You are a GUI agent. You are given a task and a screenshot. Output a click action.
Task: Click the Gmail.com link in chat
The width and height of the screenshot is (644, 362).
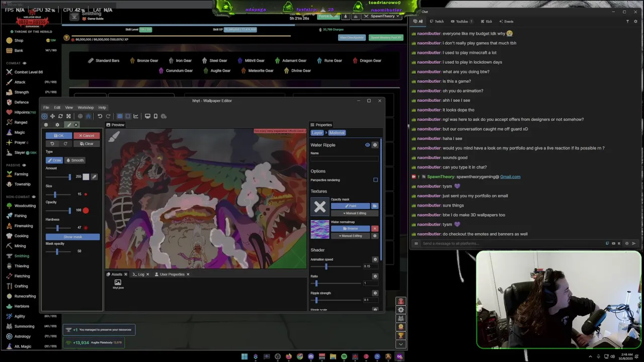pyautogui.click(x=510, y=176)
